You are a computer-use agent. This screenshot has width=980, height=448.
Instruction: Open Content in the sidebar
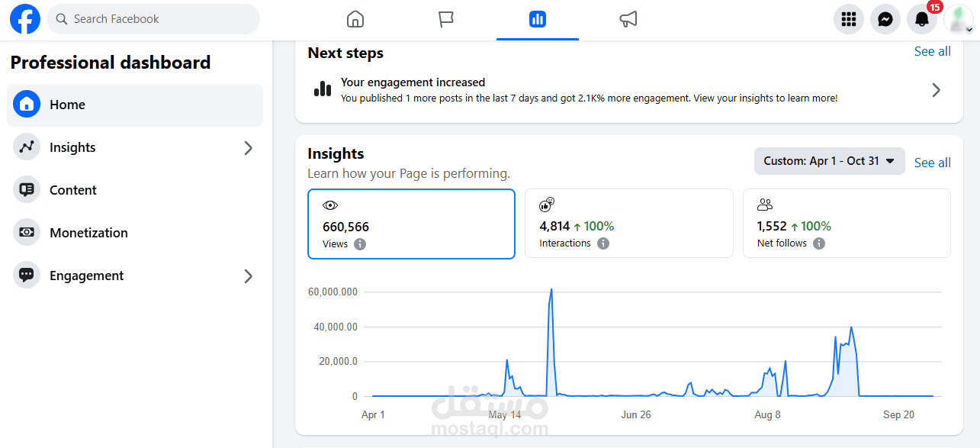73,190
